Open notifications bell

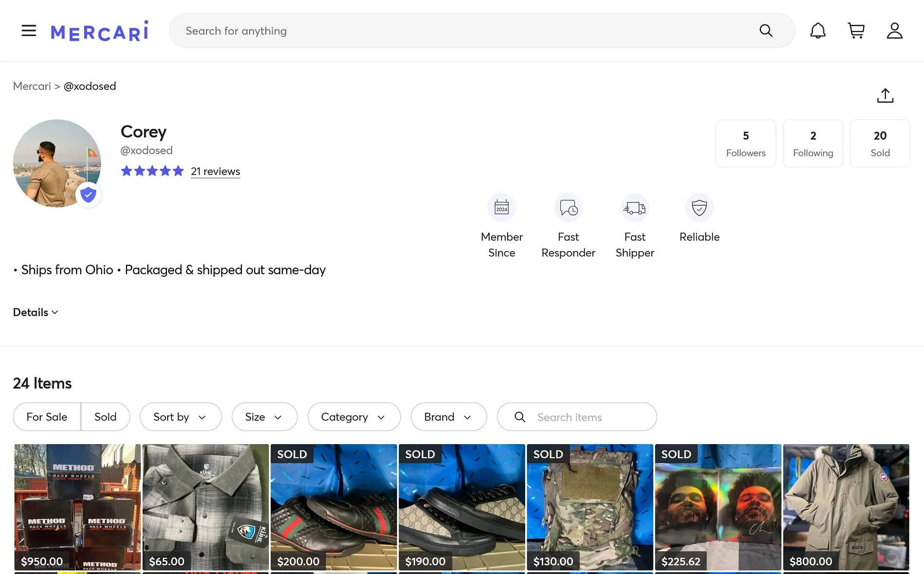818,31
